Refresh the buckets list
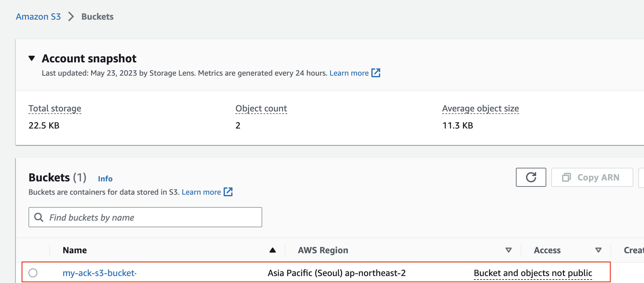The height and width of the screenshot is (283, 644). 531,177
